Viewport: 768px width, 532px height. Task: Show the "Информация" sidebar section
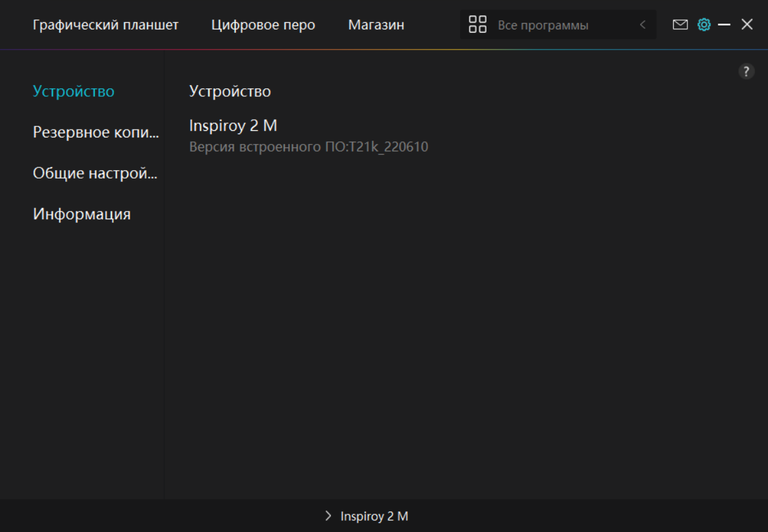(82, 214)
